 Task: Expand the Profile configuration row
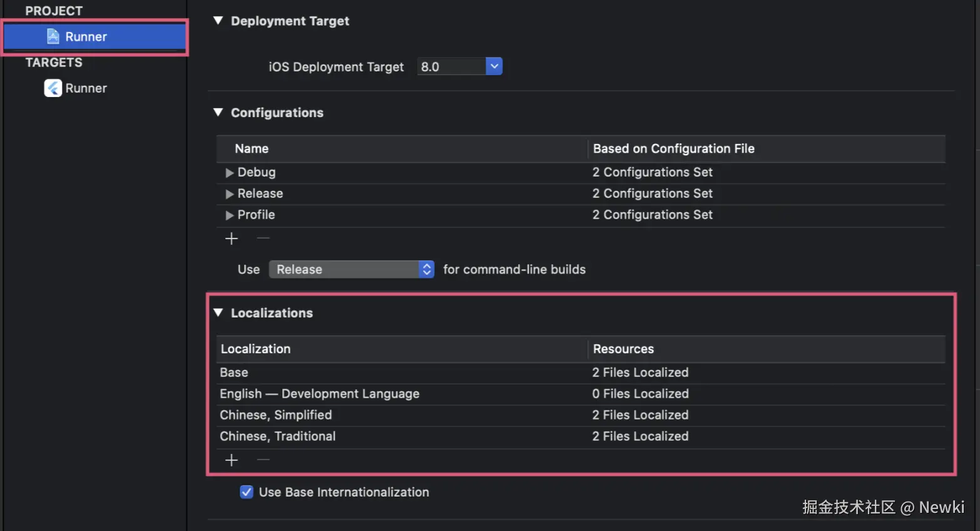point(230,215)
